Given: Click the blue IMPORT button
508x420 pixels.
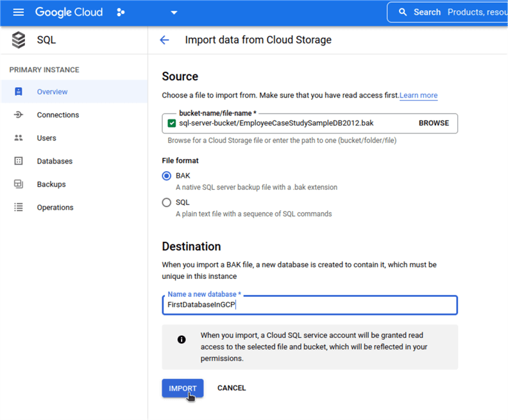Looking at the screenshot, I should [183, 388].
